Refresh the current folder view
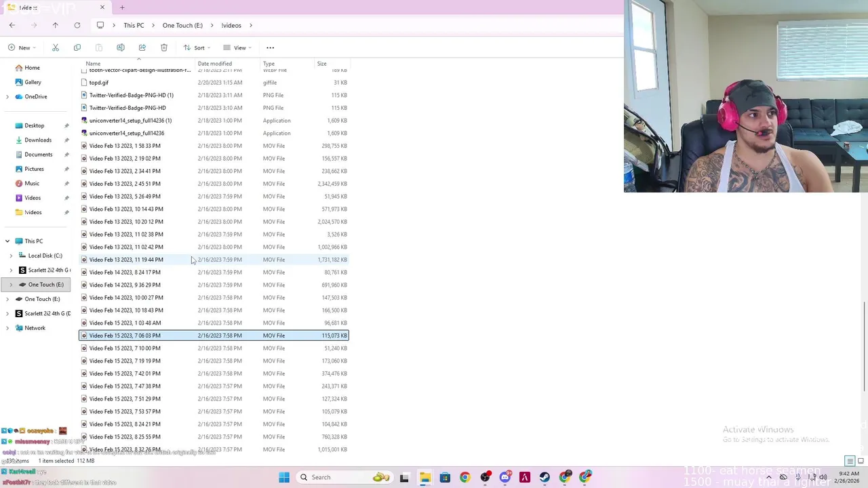Image resolution: width=868 pixels, height=488 pixels. point(77,25)
